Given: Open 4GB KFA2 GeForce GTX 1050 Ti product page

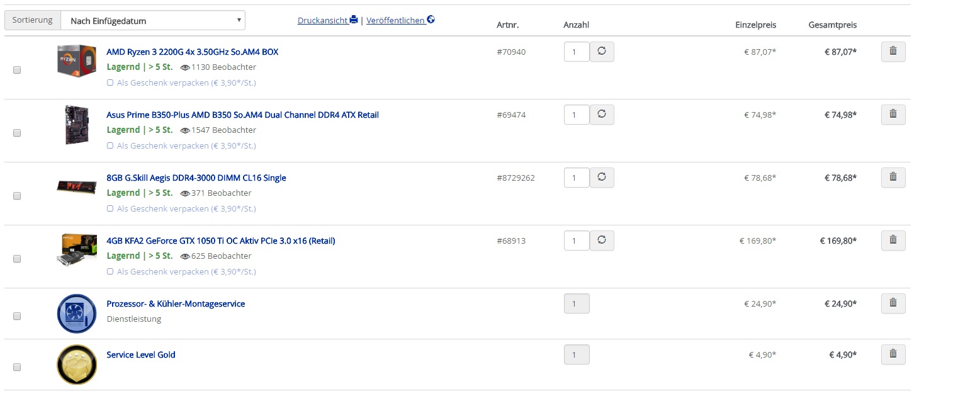Looking at the screenshot, I should 221,241.
